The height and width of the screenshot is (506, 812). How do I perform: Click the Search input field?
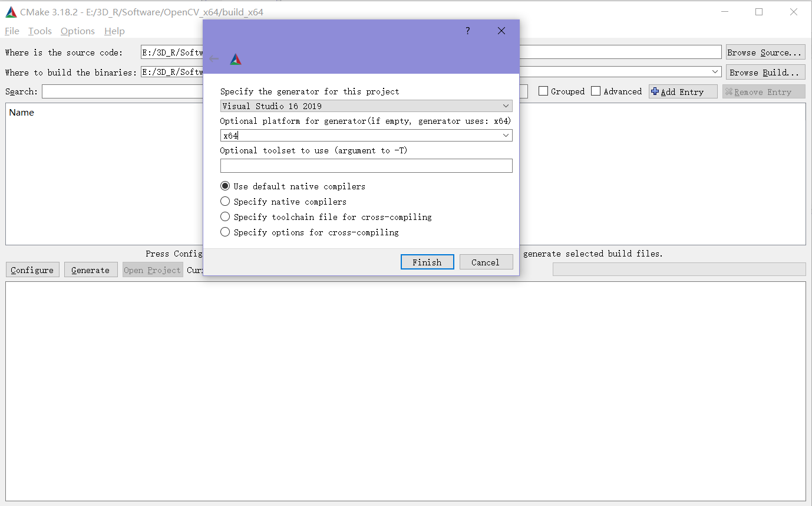coord(123,91)
